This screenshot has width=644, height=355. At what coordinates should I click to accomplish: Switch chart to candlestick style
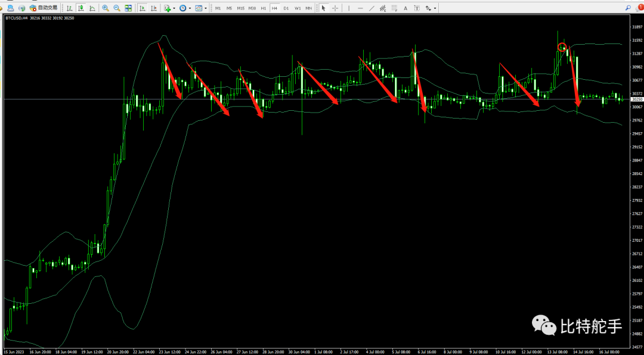click(x=81, y=8)
